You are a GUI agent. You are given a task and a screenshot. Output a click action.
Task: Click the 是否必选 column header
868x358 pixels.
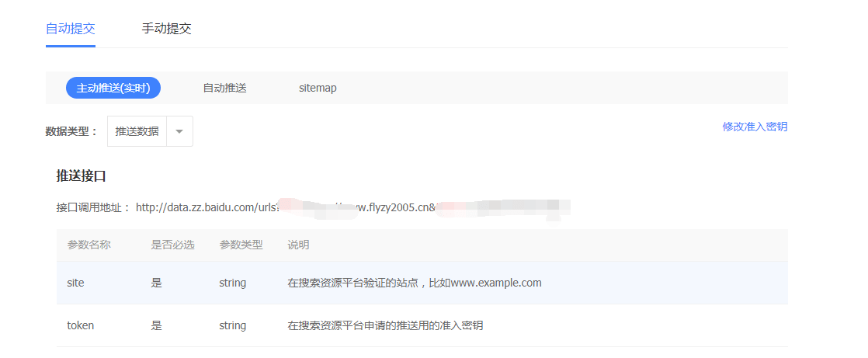172,245
